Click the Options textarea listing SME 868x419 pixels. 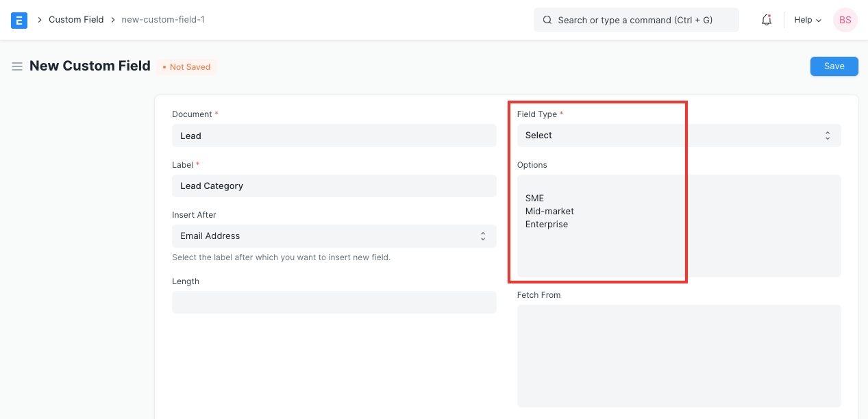click(x=678, y=226)
